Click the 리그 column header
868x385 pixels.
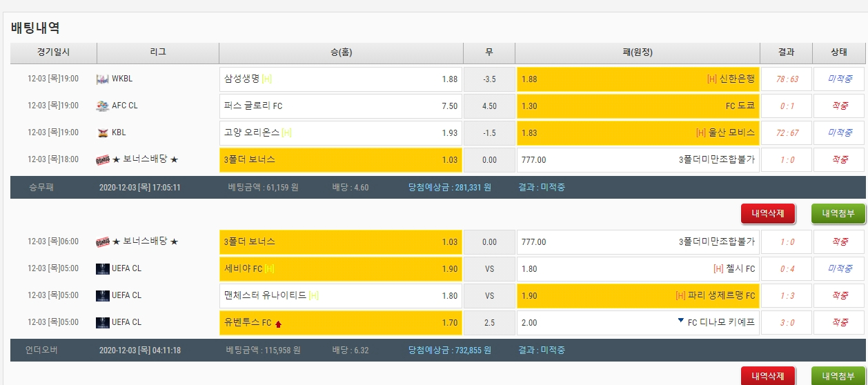tap(157, 52)
